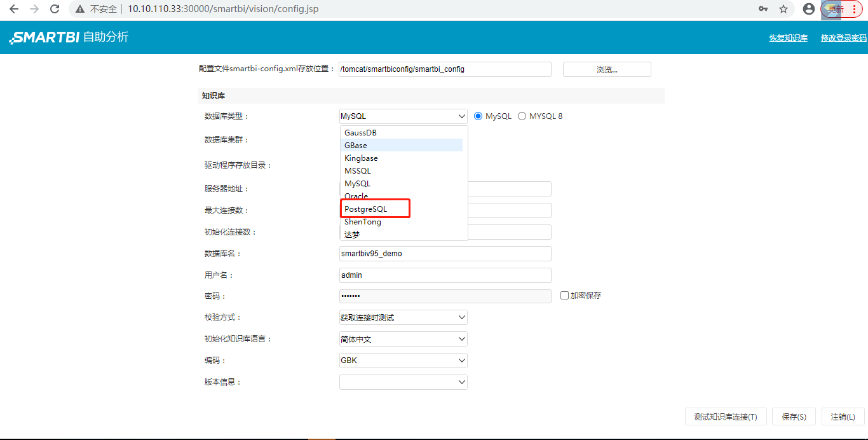Reload the current page
The width and height of the screenshot is (868, 440).
[55, 9]
